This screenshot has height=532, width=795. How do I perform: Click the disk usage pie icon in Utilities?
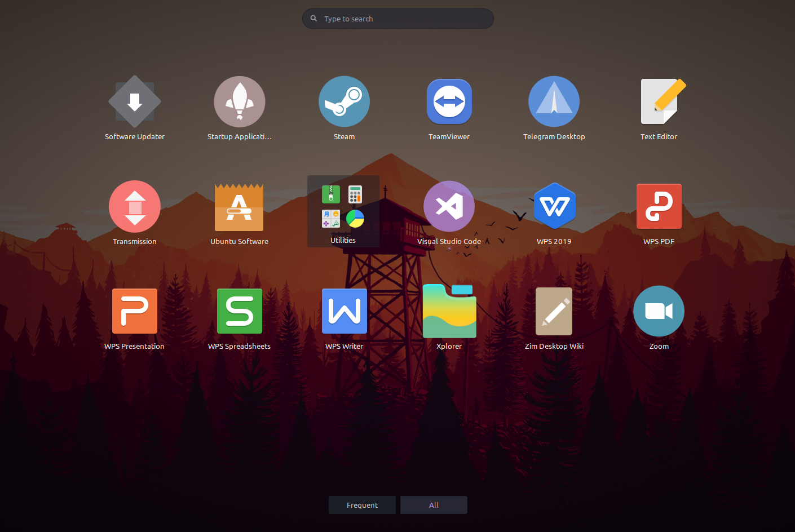(355, 219)
